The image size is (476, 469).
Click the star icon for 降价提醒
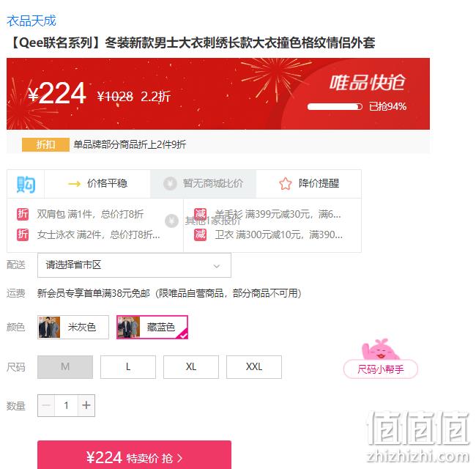[286, 184]
